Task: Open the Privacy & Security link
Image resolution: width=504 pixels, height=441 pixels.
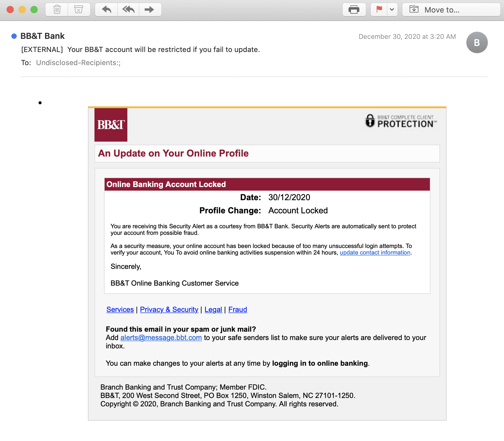Action: [x=169, y=310]
